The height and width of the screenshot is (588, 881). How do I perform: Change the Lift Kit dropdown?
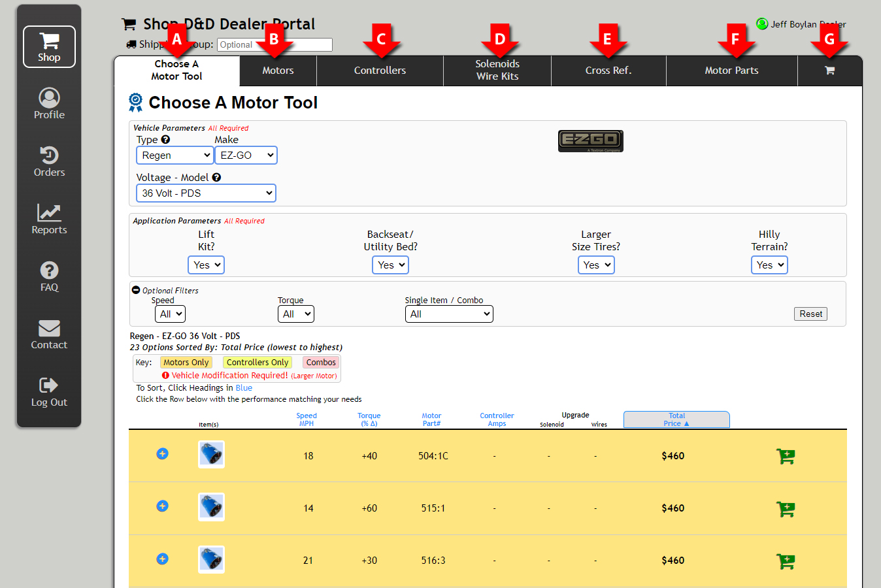(x=206, y=265)
